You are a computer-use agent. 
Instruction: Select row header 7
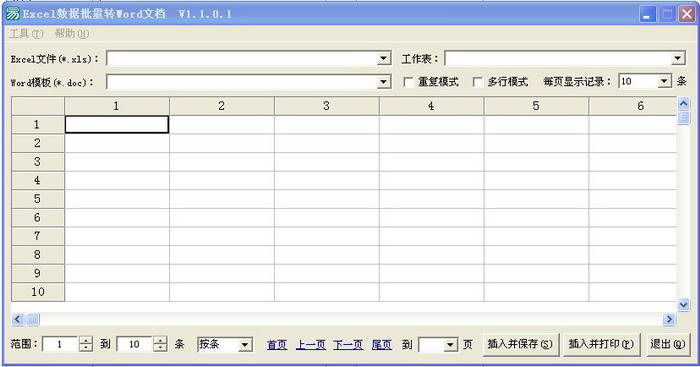(x=38, y=236)
